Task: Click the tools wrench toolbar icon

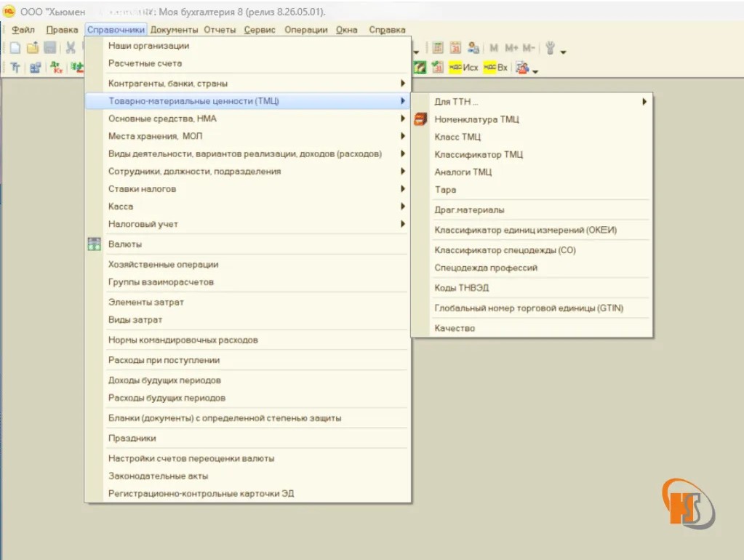Action: [x=551, y=48]
